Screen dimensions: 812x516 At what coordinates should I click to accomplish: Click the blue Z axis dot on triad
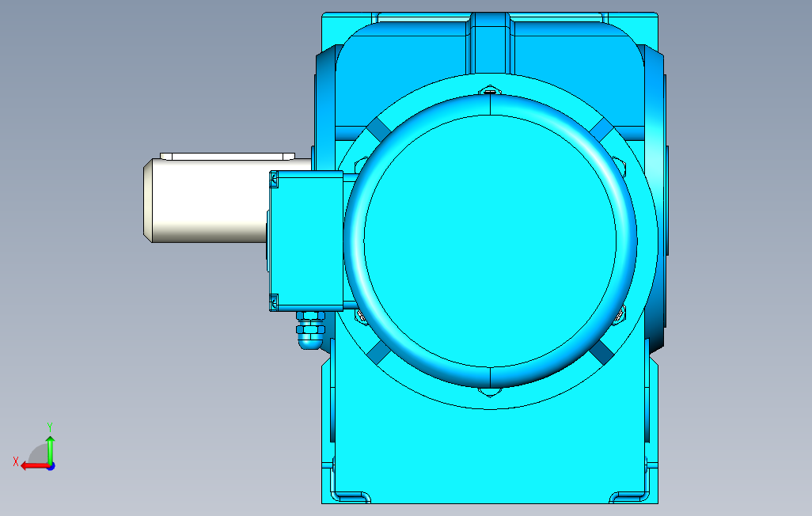pos(51,466)
